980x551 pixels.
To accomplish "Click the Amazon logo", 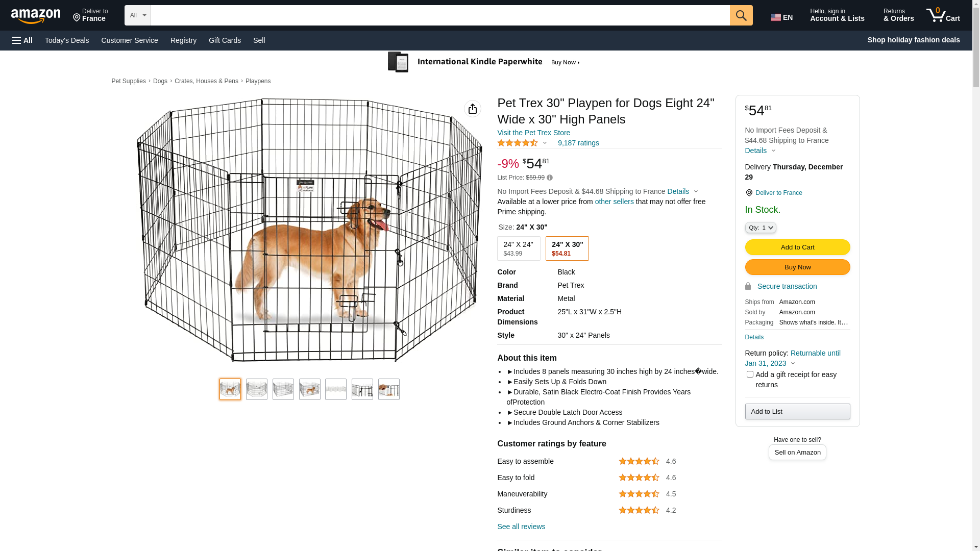I will (36, 16).
